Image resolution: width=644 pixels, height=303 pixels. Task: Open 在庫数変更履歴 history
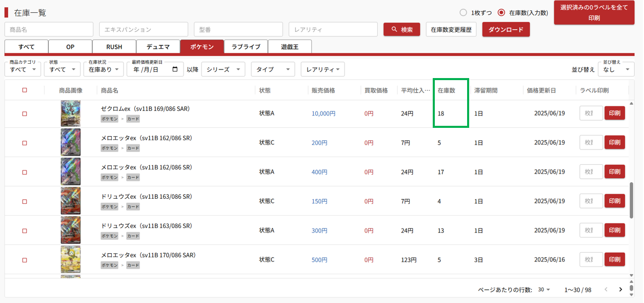click(x=451, y=30)
